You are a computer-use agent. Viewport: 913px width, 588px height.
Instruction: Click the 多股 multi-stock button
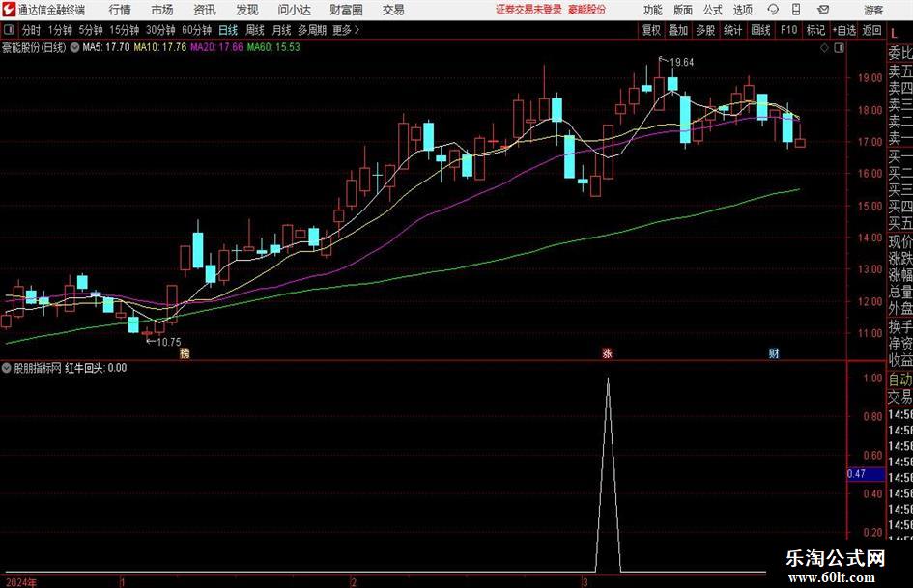(x=705, y=30)
